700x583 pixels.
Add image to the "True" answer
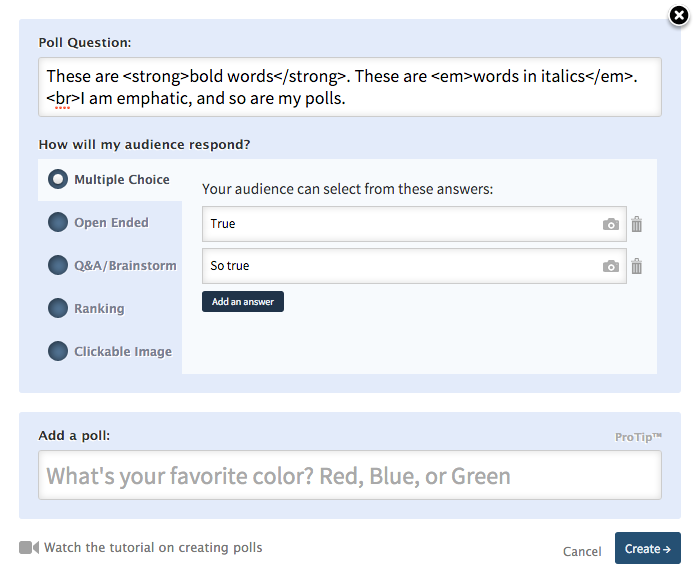[610, 224]
